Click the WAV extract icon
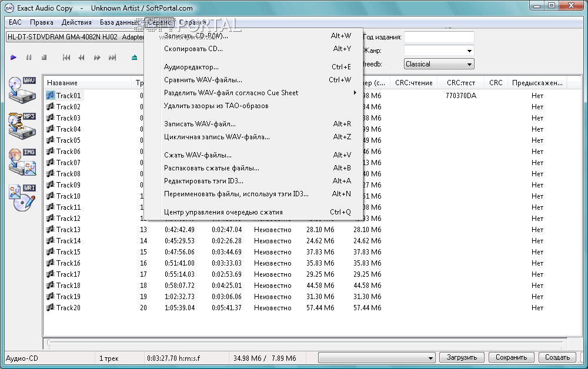The width and height of the screenshot is (588, 369). (x=22, y=90)
